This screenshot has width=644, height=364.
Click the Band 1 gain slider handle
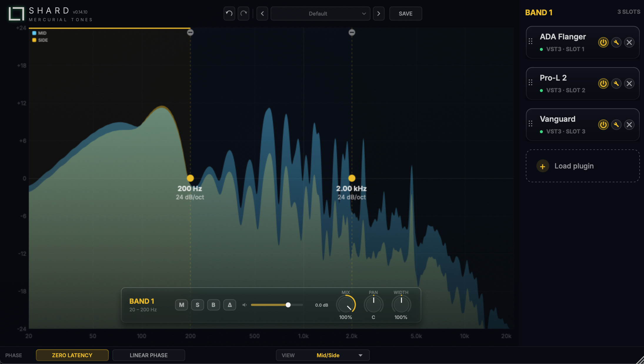point(288,305)
